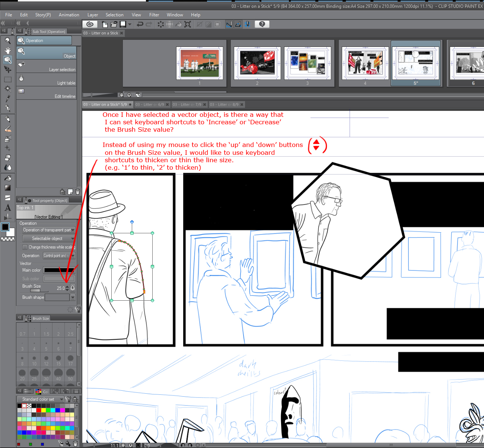This screenshot has height=448, width=484.
Task: Open page 3 thumbnail in the page list
Action: [307, 63]
